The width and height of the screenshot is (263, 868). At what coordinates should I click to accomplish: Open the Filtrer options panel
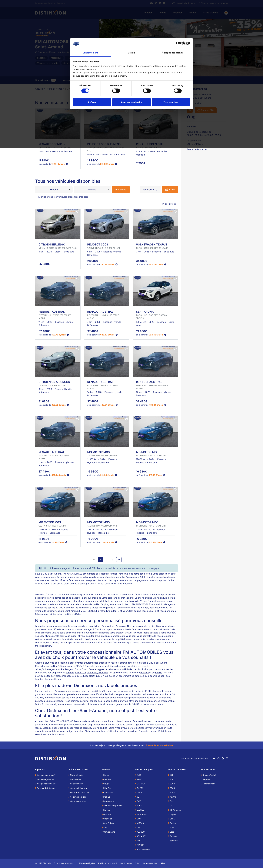(170, 190)
